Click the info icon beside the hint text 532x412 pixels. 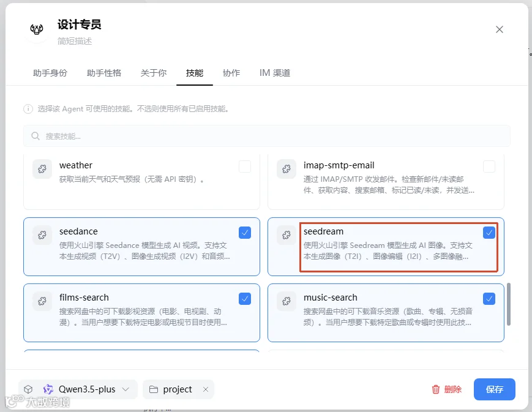tap(28, 109)
